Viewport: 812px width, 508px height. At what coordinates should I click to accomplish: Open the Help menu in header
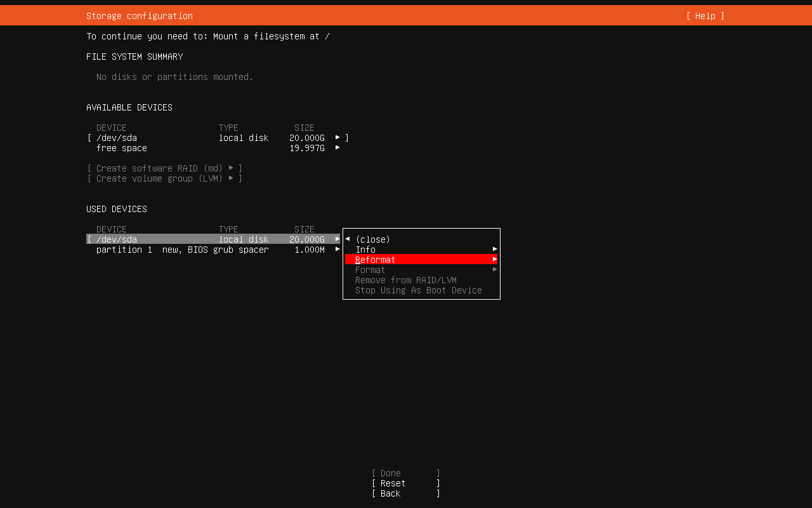pyautogui.click(x=705, y=16)
